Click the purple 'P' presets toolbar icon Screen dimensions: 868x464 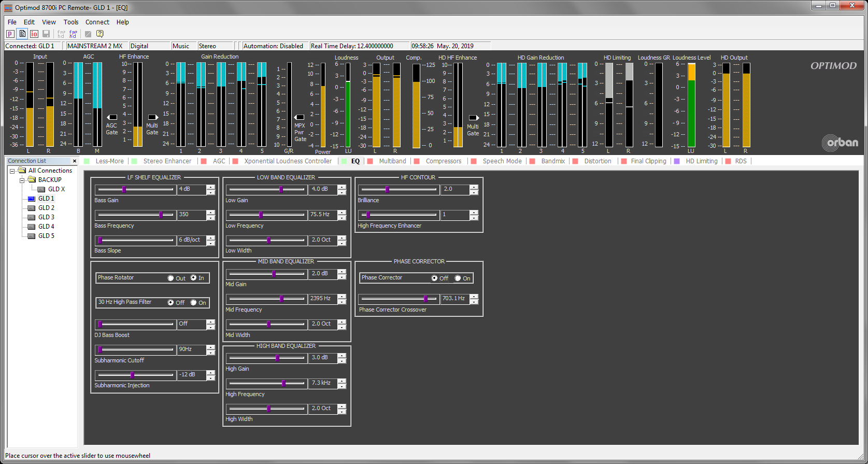pyautogui.click(x=10, y=34)
